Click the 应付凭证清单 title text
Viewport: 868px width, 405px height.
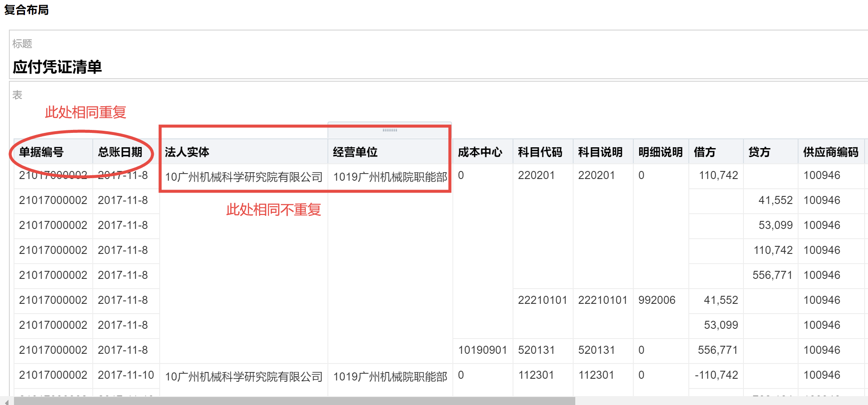(57, 67)
